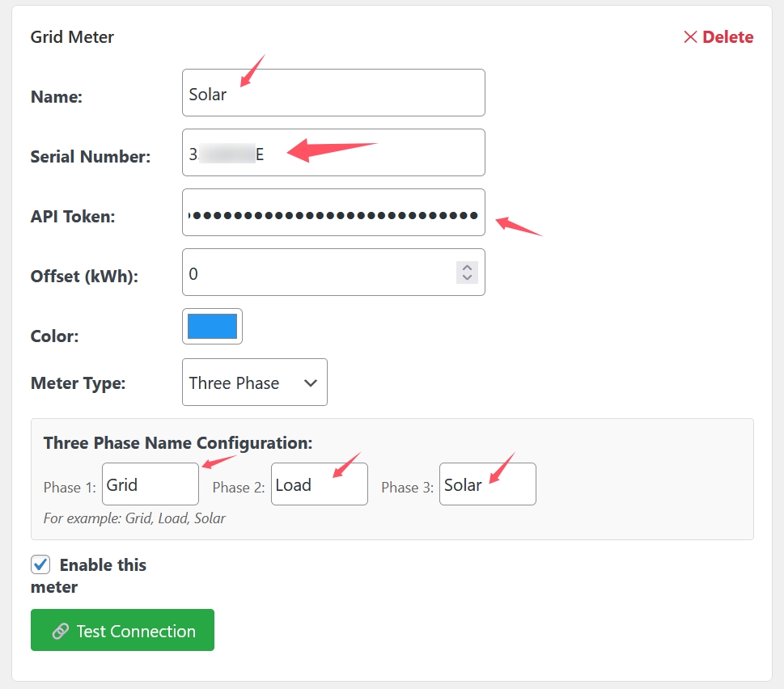This screenshot has width=784, height=689.
Task: Open the Meter Type dropdown
Action: [x=254, y=383]
